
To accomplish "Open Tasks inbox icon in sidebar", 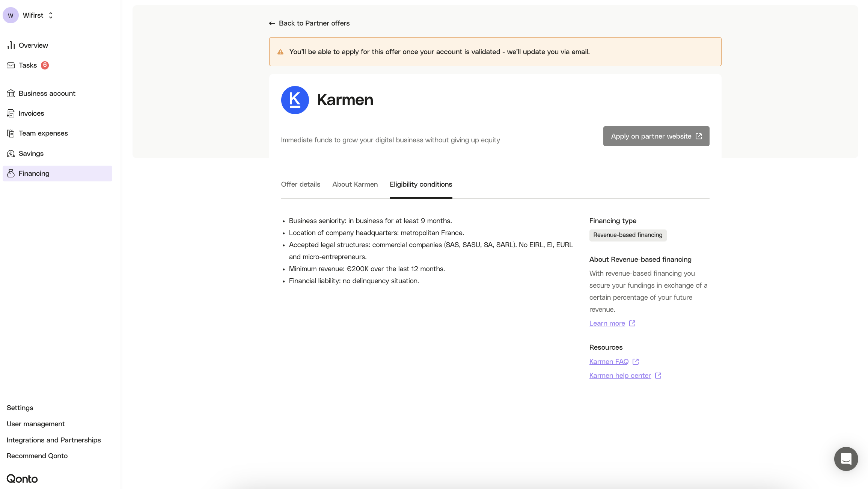I will tap(11, 65).
